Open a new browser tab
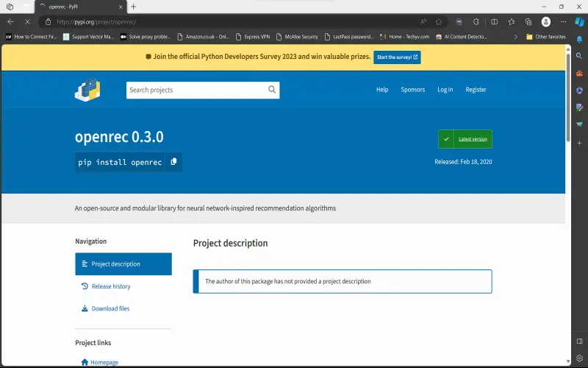 coord(134,7)
